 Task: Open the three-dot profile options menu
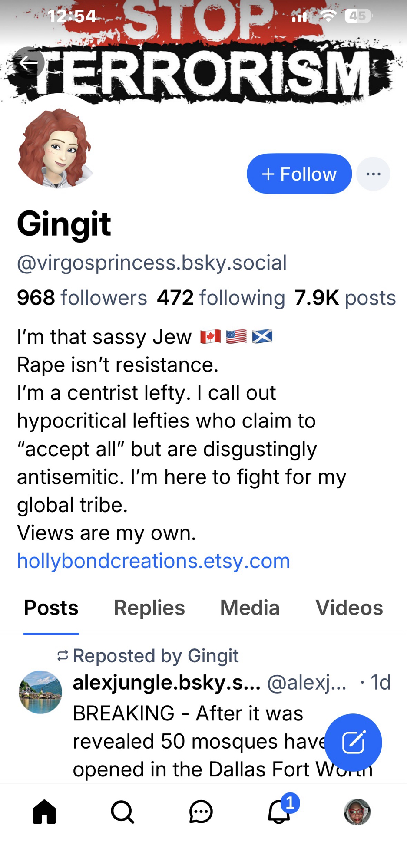pyautogui.click(x=373, y=174)
